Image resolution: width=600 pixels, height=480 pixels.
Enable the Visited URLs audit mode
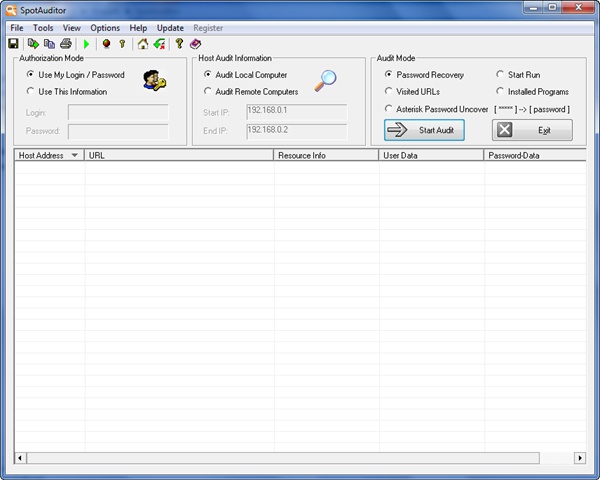[388, 92]
